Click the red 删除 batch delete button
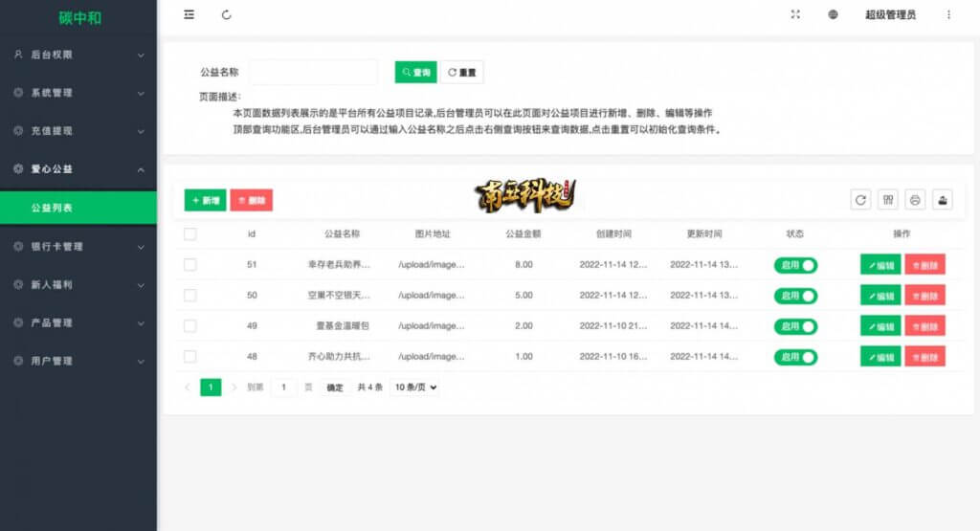 pos(252,200)
